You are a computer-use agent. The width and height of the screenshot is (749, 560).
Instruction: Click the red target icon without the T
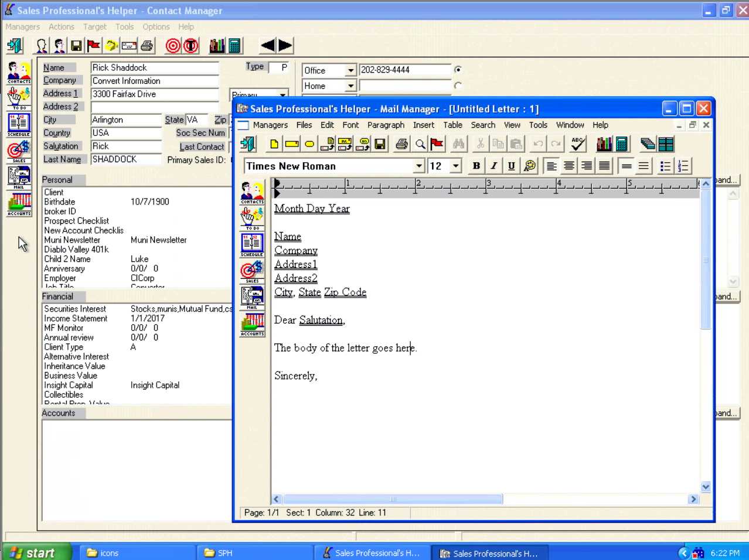(173, 46)
